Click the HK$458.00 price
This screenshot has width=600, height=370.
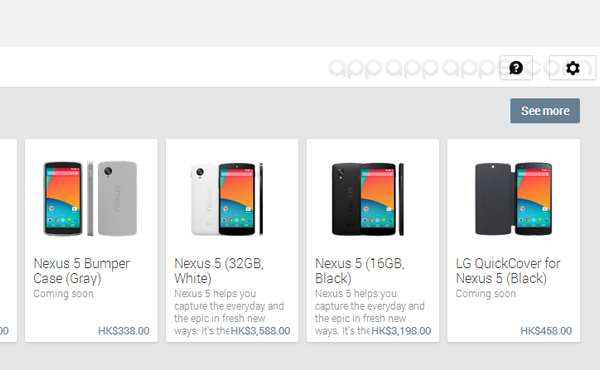click(546, 331)
